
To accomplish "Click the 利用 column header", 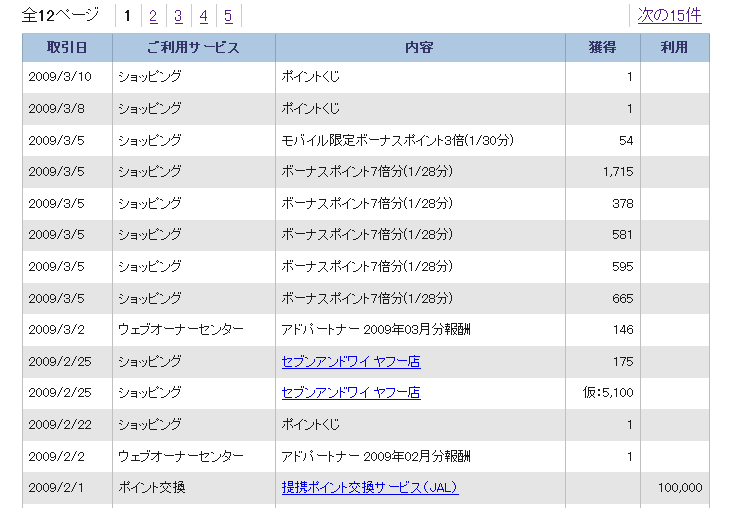I will pos(675,47).
